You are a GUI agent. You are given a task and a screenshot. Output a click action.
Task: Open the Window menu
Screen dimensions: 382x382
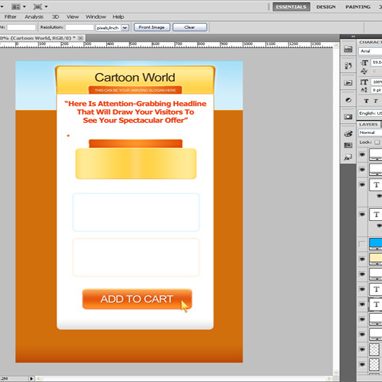tap(96, 17)
